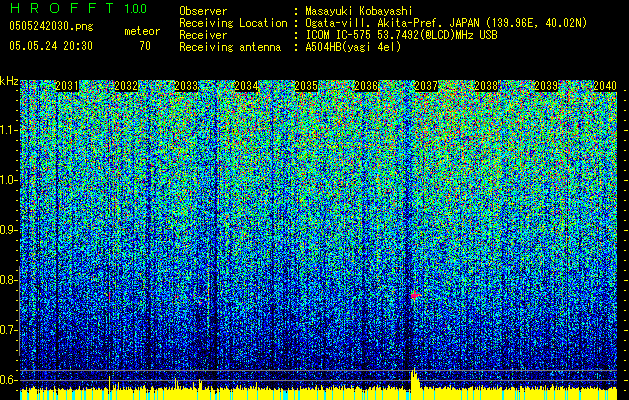Click the A504HB(yagi 4el) antenna text

[353, 47]
